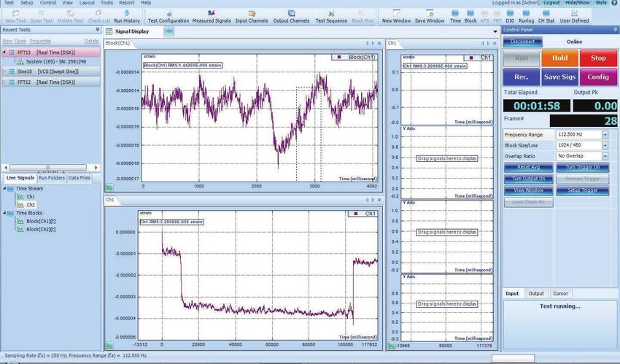Open Run History from toolbar

[x=126, y=17]
